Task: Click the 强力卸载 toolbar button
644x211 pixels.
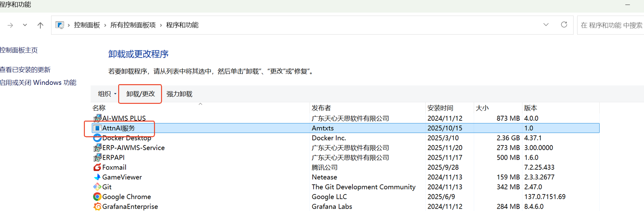Action: click(x=179, y=94)
